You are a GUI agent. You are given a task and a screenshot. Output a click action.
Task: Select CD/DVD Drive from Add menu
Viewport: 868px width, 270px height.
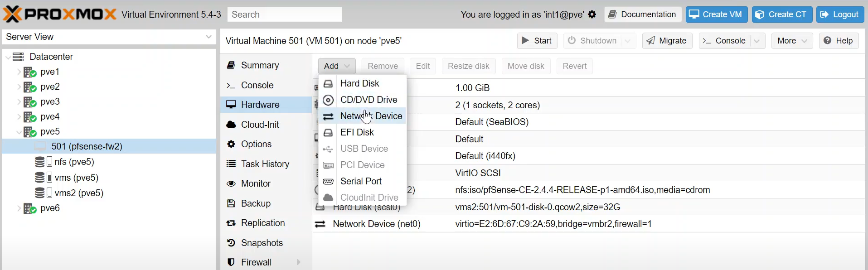click(x=362, y=100)
